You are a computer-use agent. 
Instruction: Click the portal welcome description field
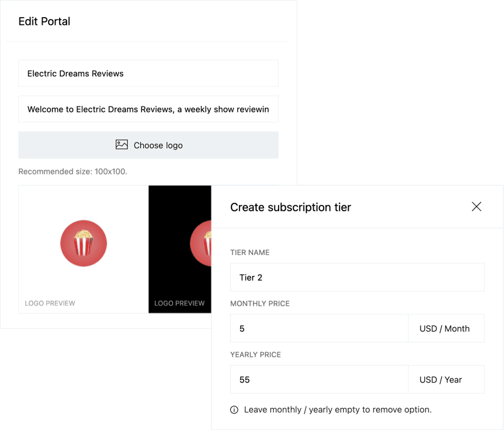(148, 109)
